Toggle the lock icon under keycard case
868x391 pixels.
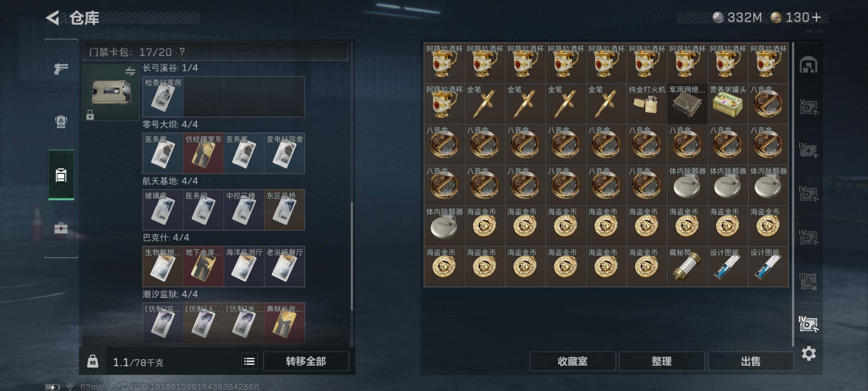[90, 115]
